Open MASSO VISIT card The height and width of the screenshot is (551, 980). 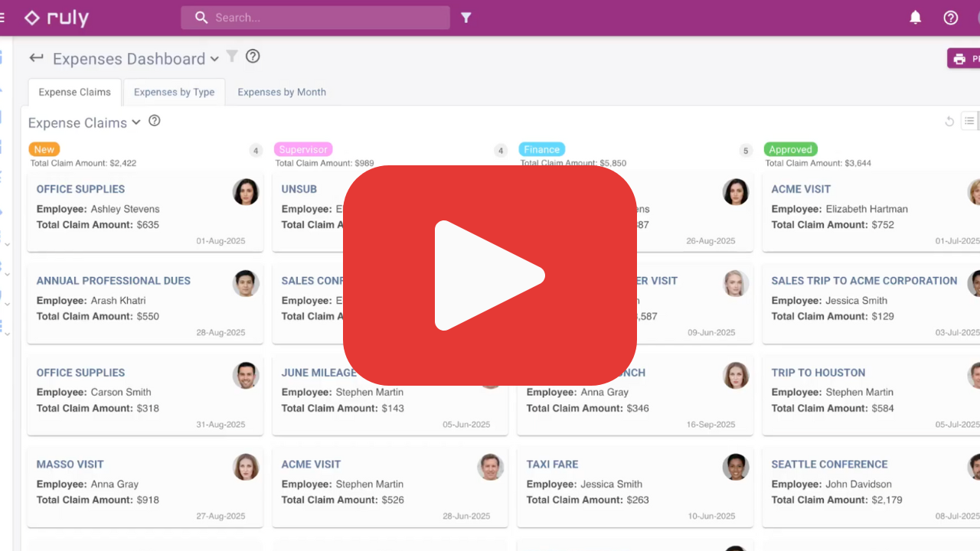145,487
